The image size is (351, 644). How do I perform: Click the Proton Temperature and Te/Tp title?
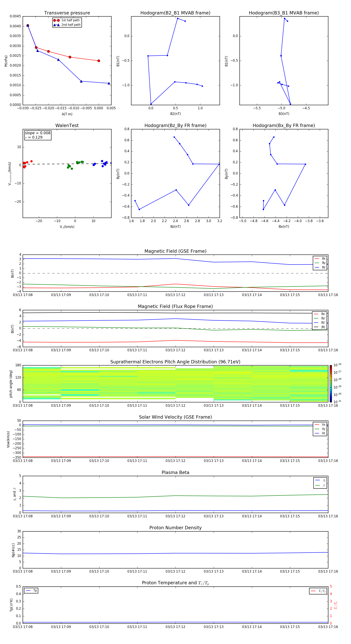[x=175, y=583]
